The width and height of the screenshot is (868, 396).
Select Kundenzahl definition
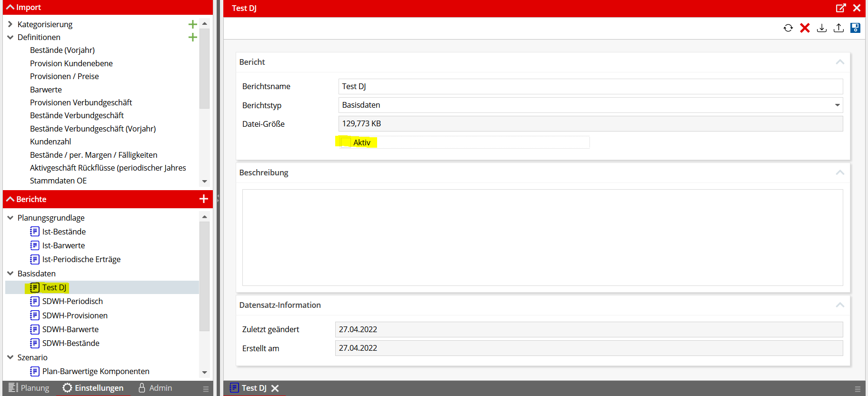pos(50,142)
